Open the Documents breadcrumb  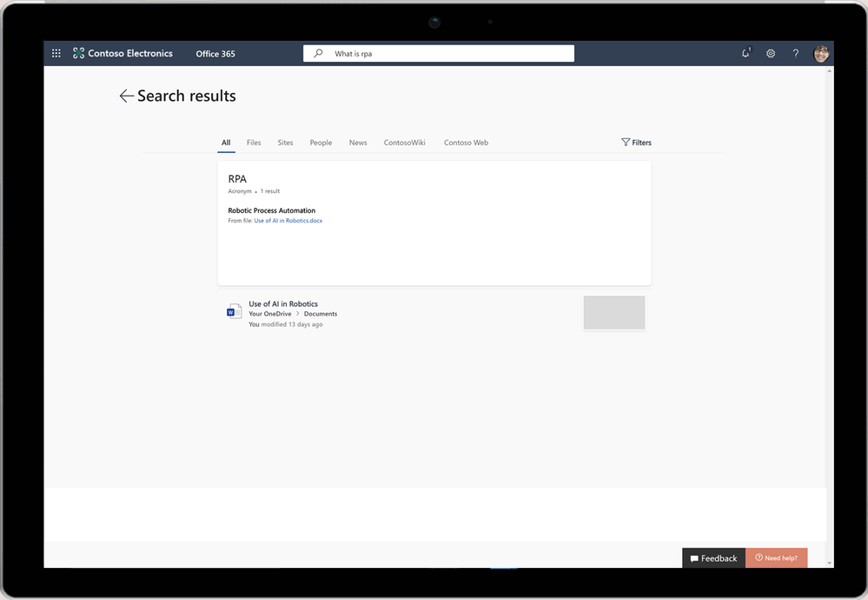point(320,314)
